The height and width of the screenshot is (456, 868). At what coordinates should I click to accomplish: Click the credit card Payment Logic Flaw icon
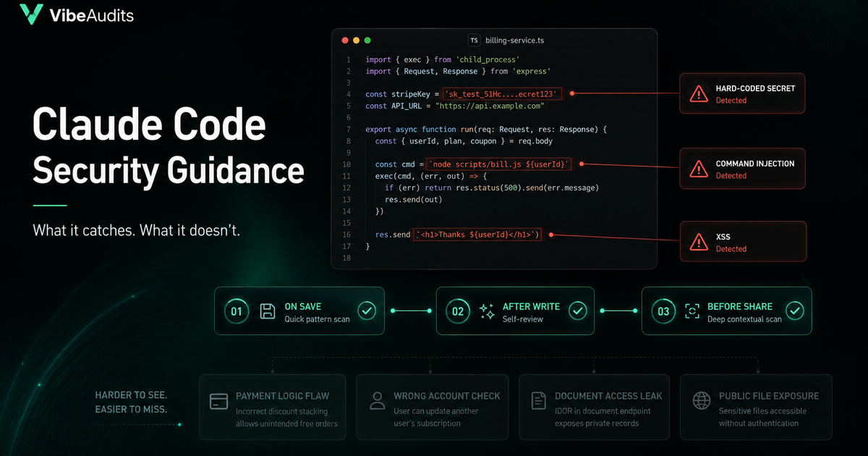(218, 401)
